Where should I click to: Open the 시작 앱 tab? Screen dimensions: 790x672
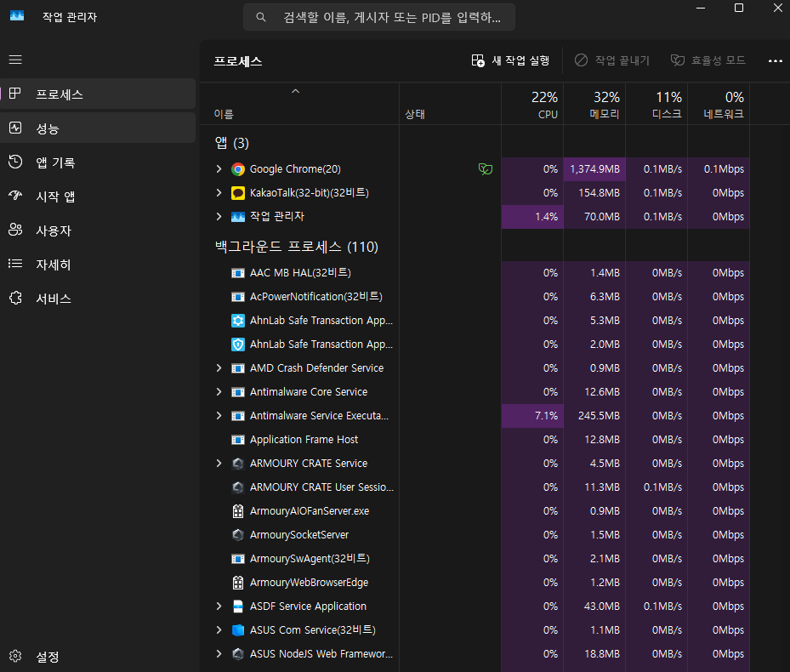[98, 196]
